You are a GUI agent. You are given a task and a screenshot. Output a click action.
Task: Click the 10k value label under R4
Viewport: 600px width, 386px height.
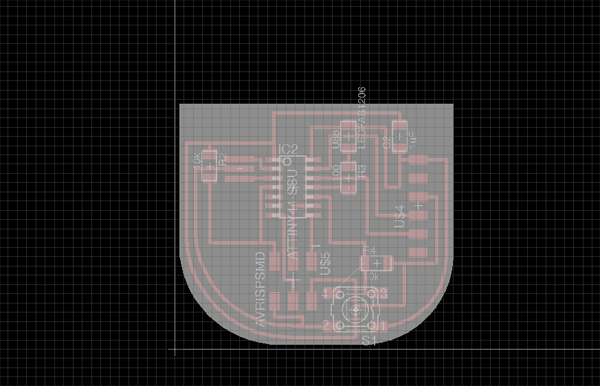(372, 277)
